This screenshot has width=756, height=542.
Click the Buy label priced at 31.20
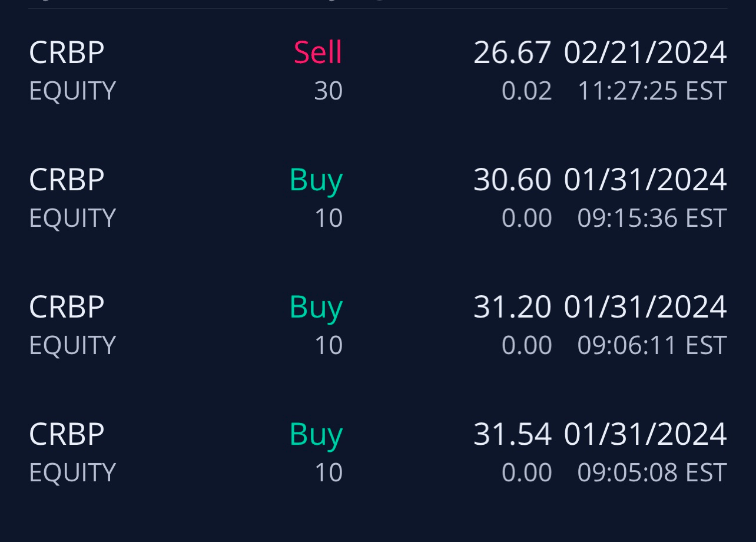click(x=316, y=307)
